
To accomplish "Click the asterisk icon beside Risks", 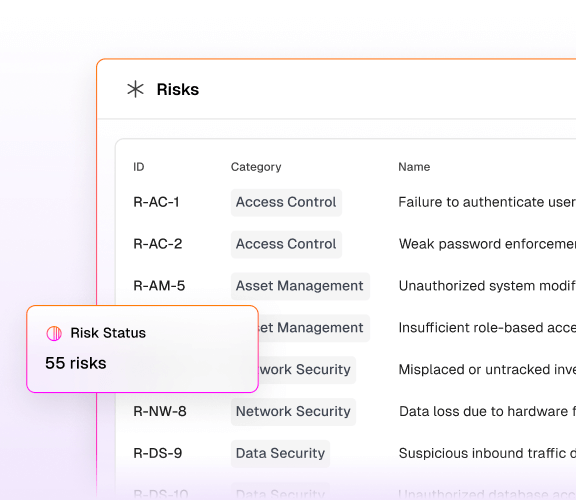I will tap(136, 89).
